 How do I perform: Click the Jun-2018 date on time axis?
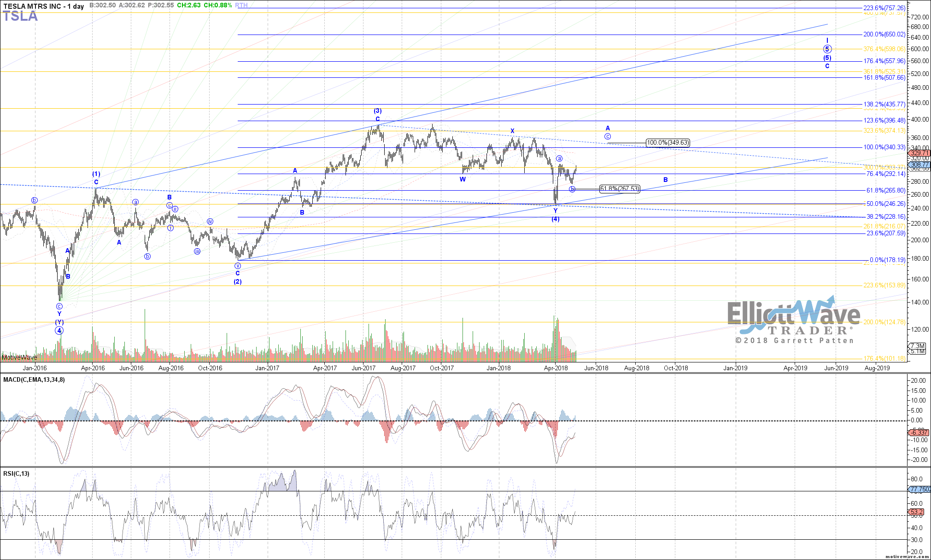point(596,368)
